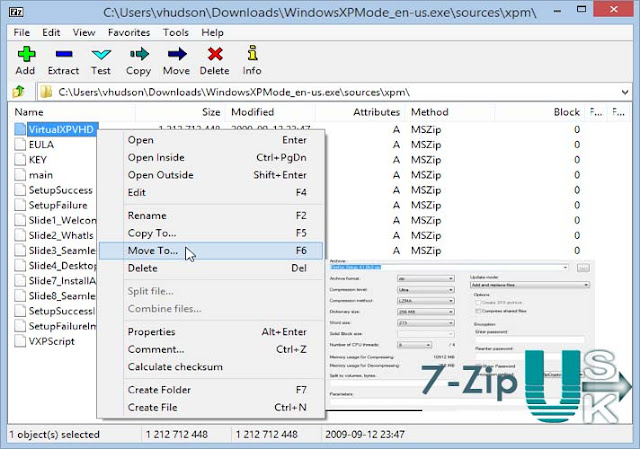Open the View menu
This screenshot has height=449, width=640.
point(84,33)
